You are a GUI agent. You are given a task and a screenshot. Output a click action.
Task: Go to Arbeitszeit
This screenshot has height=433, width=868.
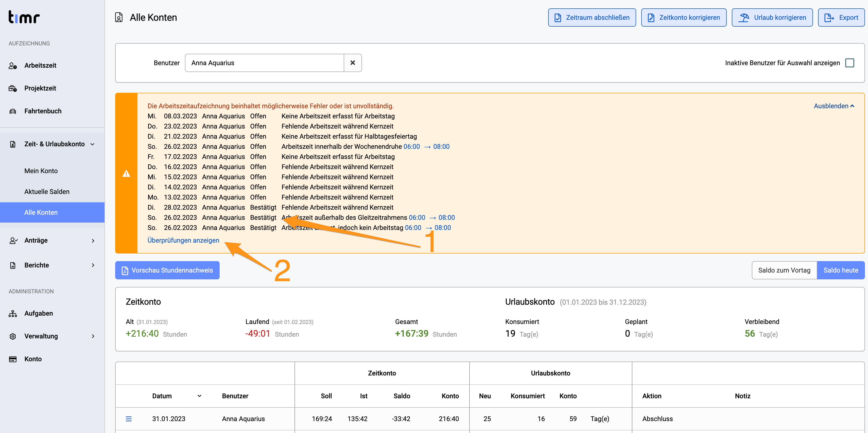click(x=40, y=66)
